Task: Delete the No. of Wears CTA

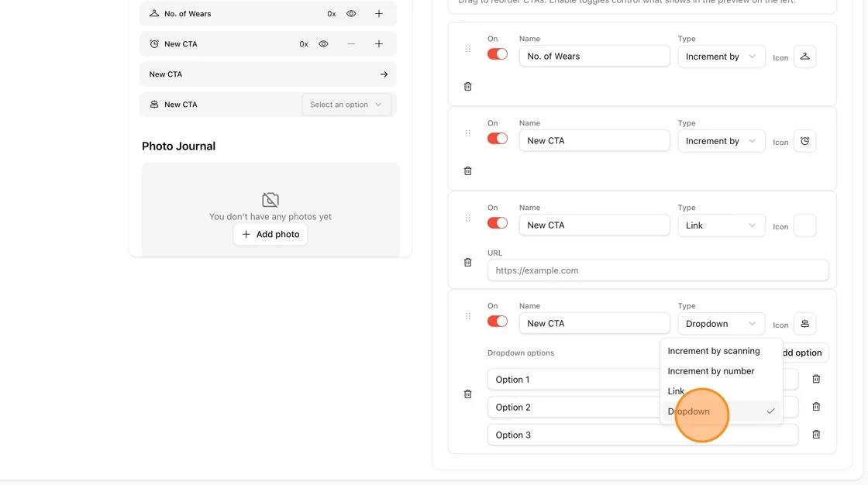Action: (468, 86)
